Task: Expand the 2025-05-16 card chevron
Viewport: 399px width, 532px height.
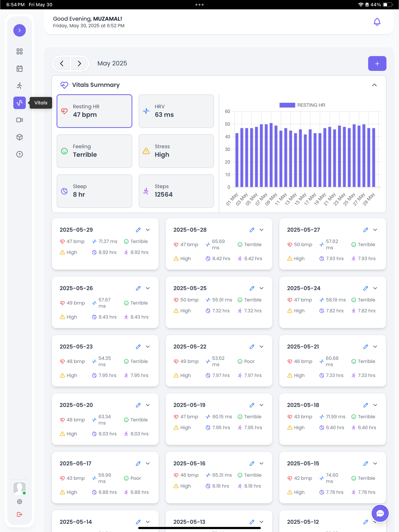Action: pos(261,463)
